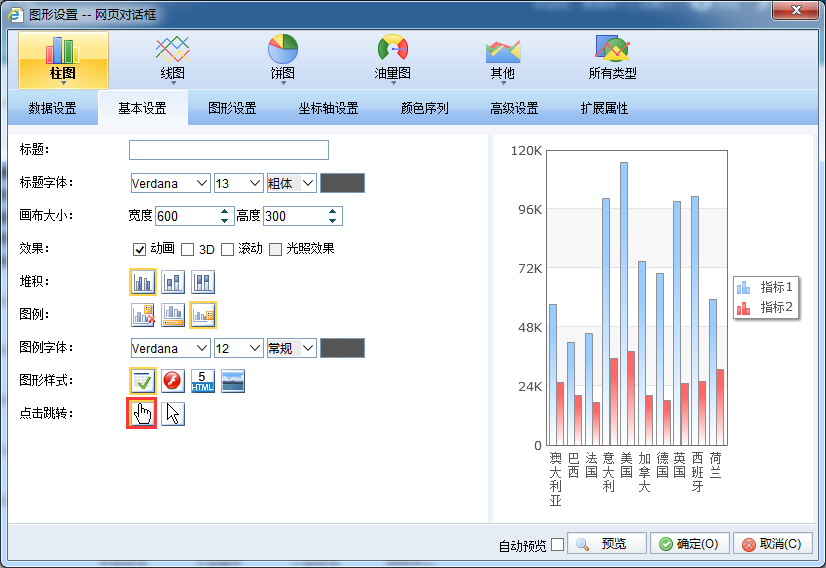
Task: Click the 取消(C) cancel button
Action: 773,544
